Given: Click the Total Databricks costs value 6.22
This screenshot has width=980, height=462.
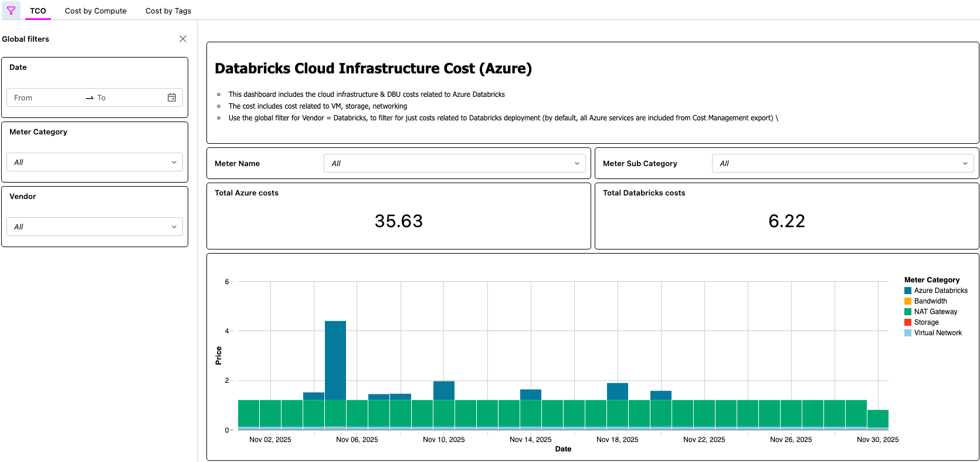Looking at the screenshot, I should click(x=786, y=221).
